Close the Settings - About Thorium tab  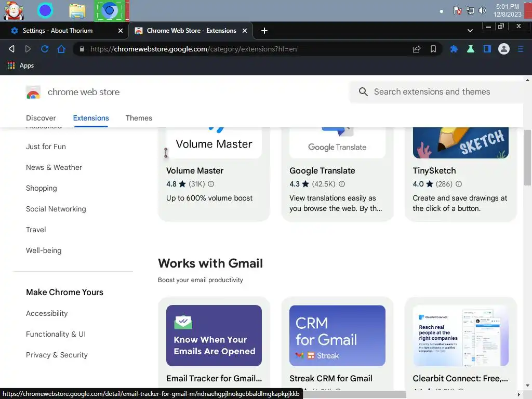(121, 31)
